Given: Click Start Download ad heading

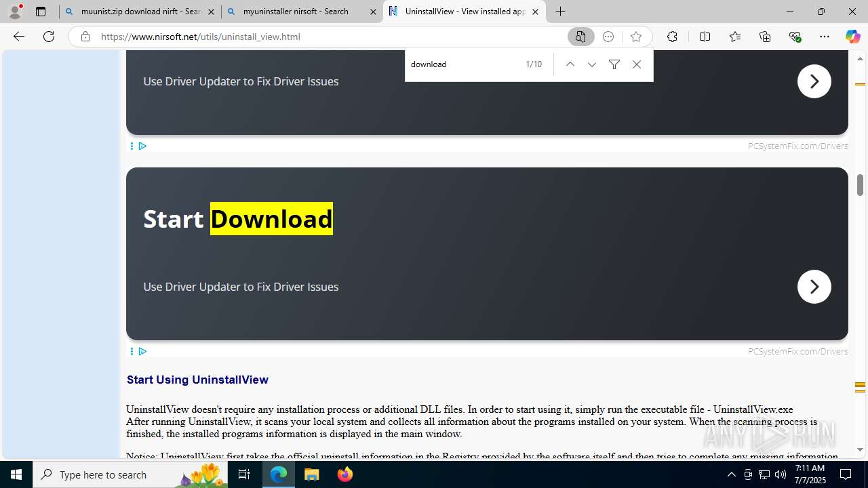Looking at the screenshot, I should (x=238, y=218).
